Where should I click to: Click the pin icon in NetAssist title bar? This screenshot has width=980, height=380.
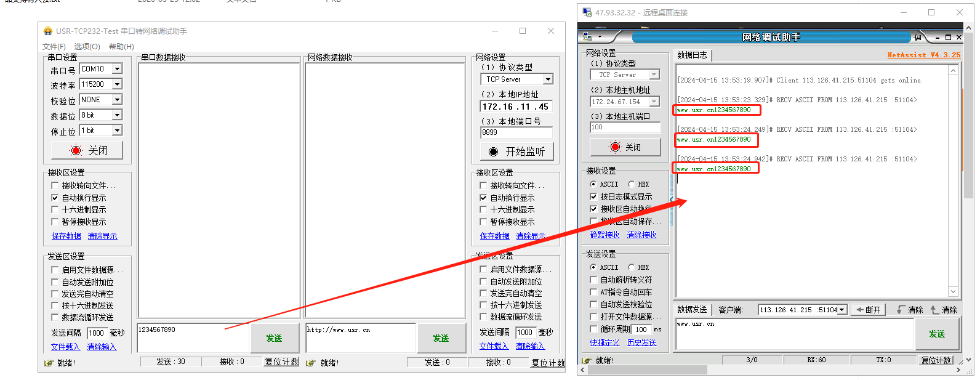(918, 38)
